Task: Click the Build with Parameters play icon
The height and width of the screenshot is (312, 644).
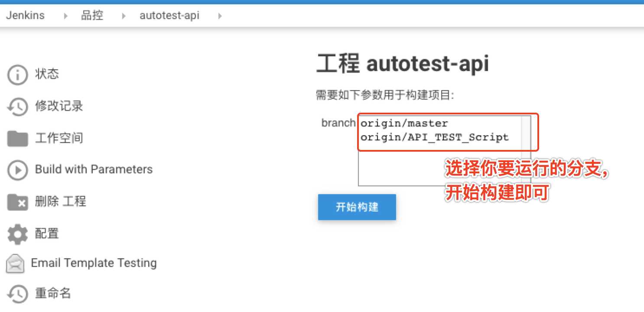Action: tap(17, 170)
